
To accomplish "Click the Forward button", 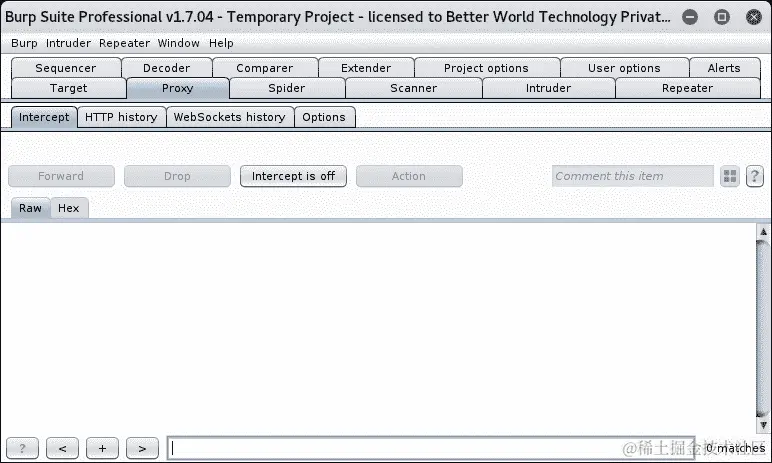I will click(x=62, y=176).
